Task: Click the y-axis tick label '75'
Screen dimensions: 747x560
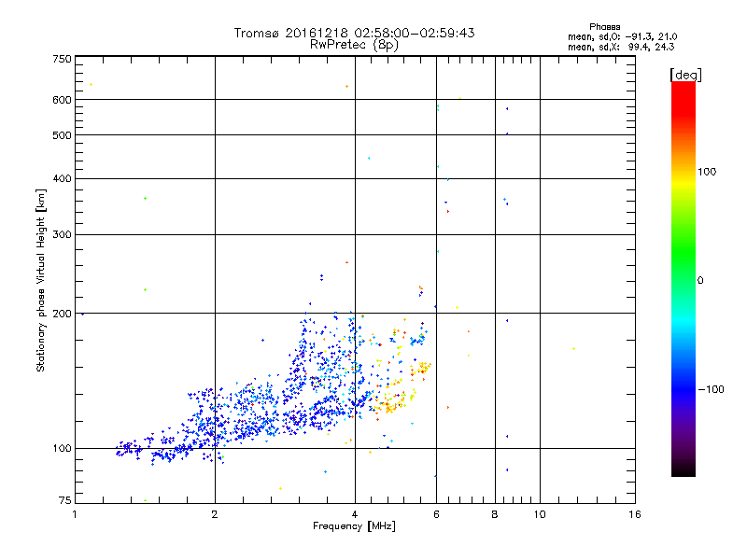Action: point(64,500)
